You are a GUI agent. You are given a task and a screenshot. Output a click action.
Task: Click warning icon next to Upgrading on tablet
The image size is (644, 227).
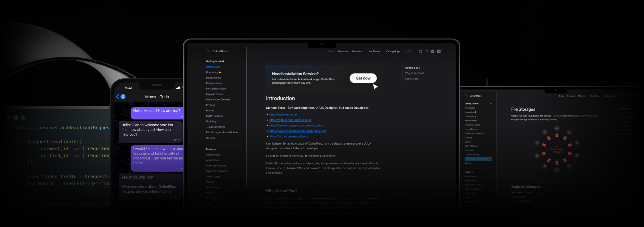pos(220,72)
